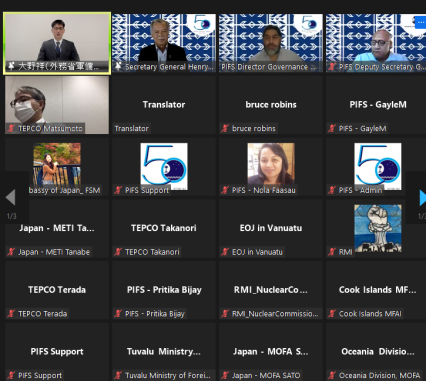The image size is (426, 381).
Task: Click the muted microphone icon on PIFS - GayleM
Action: point(332,128)
